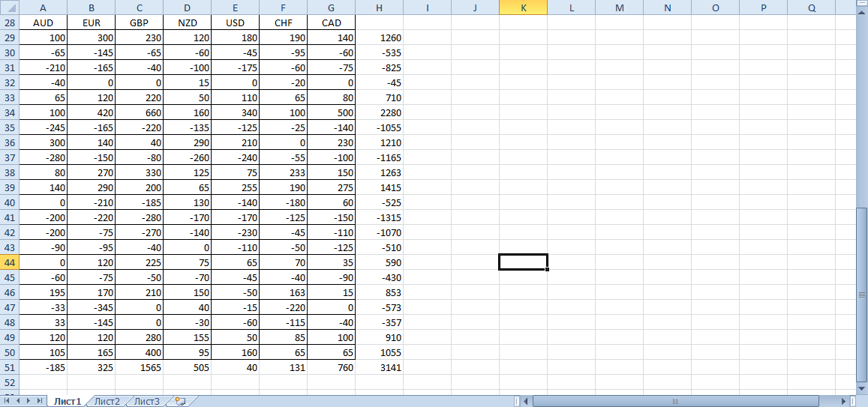Click the vertical scrollbar thumb
868x407 pixels.
point(863,295)
